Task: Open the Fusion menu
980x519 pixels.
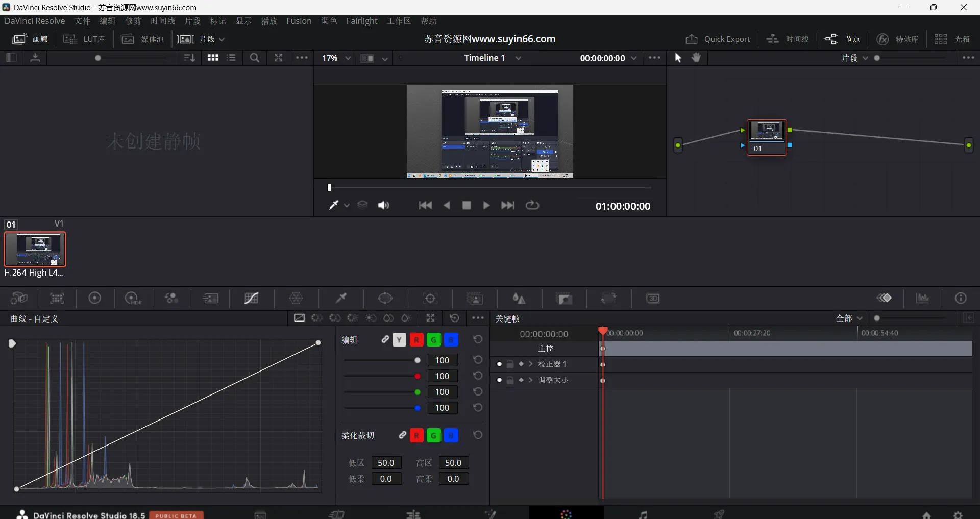Action: [x=299, y=21]
